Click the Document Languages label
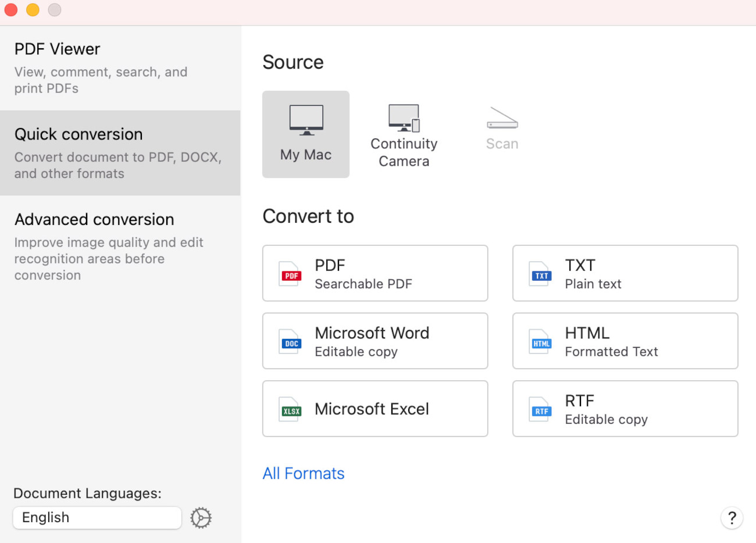The image size is (756, 543). point(87,493)
